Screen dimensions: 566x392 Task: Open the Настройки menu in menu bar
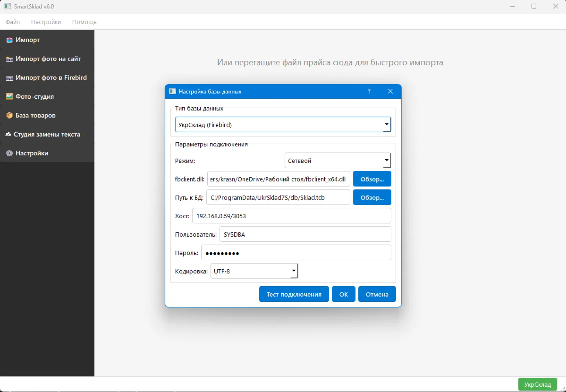[x=46, y=22]
